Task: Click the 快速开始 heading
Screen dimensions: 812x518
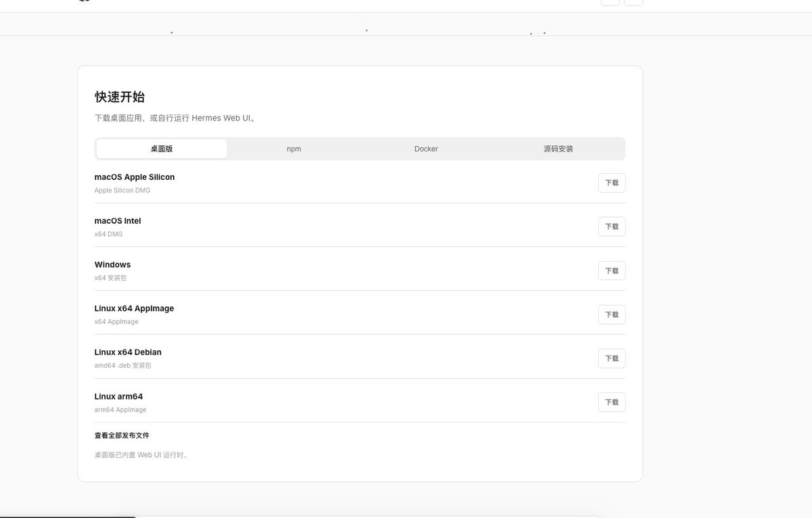Action: 120,97
